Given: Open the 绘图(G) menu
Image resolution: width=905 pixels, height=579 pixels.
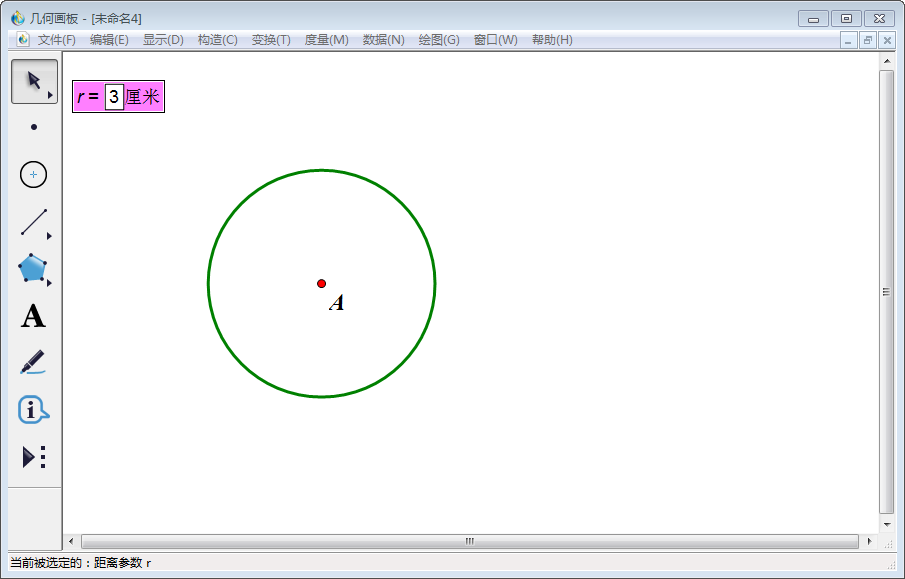Looking at the screenshot, I should coord(439,40).
